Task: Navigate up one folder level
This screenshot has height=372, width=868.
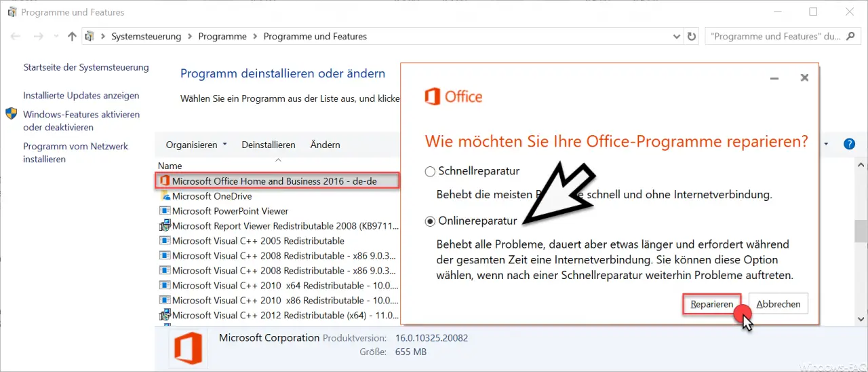Action: (x=72, y=37)
